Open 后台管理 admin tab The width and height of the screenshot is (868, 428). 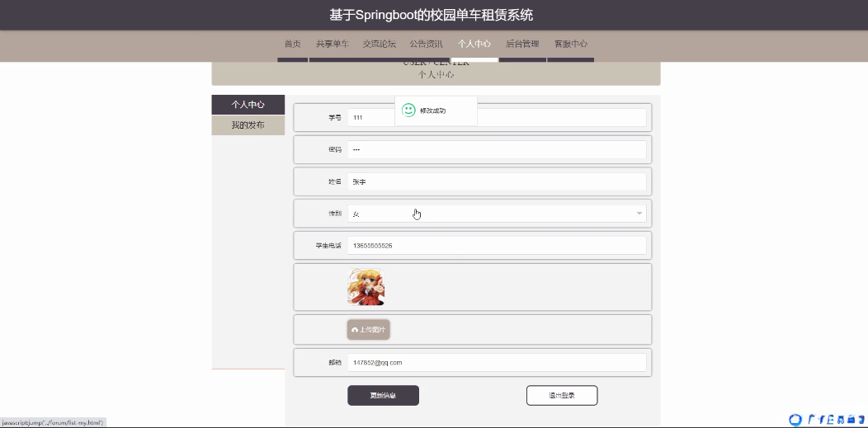[522, 44]
